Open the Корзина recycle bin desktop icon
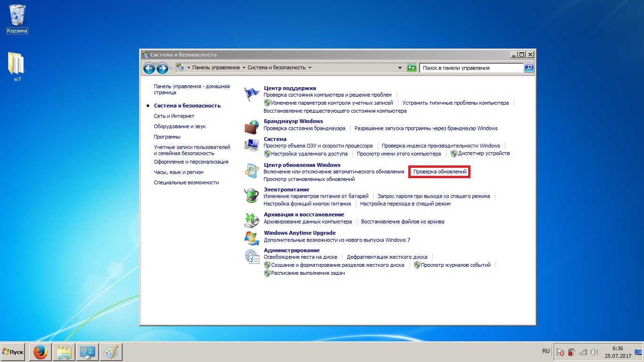644x362 pixels. click(17, 19)
